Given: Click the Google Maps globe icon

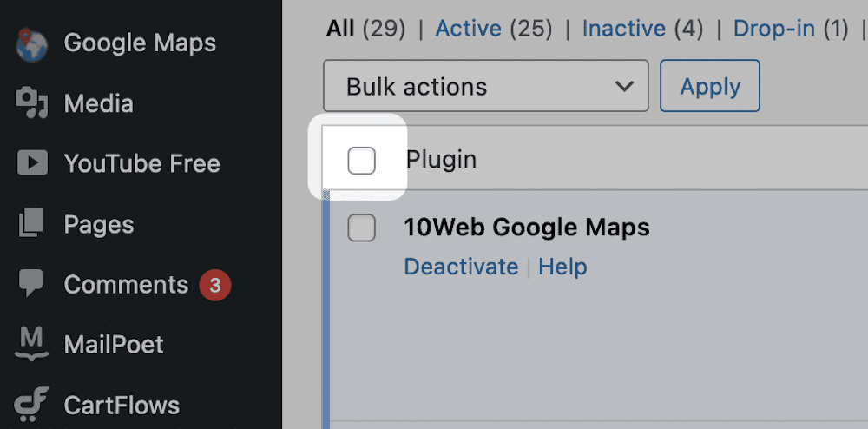Looking at the screenshot, I should pos(32,43).
